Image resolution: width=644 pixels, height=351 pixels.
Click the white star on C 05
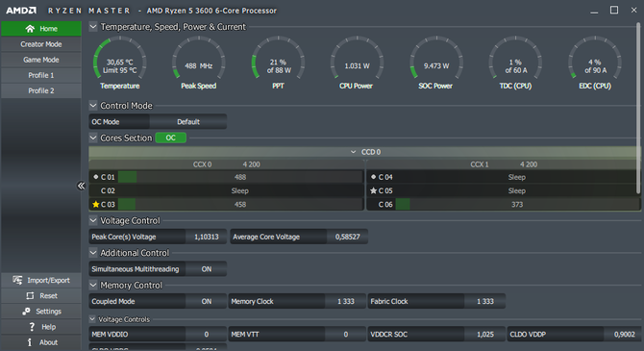373,190
